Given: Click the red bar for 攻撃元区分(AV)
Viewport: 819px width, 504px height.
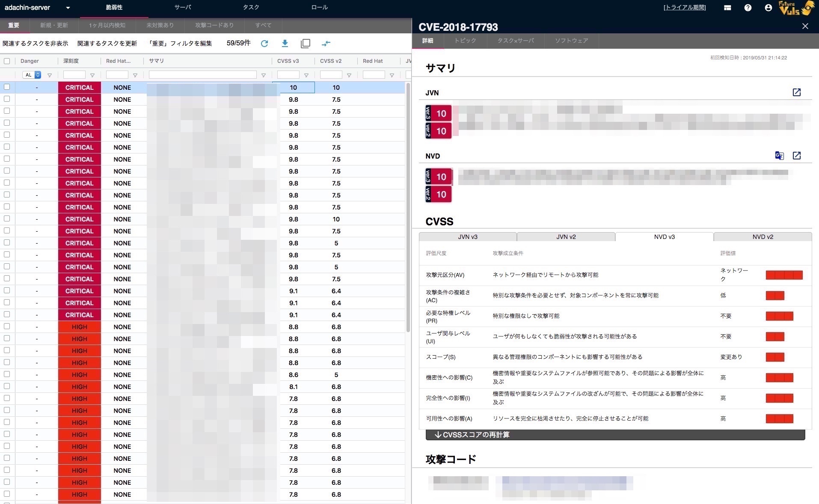Looking at the screenshot, I should coord(784,275).
